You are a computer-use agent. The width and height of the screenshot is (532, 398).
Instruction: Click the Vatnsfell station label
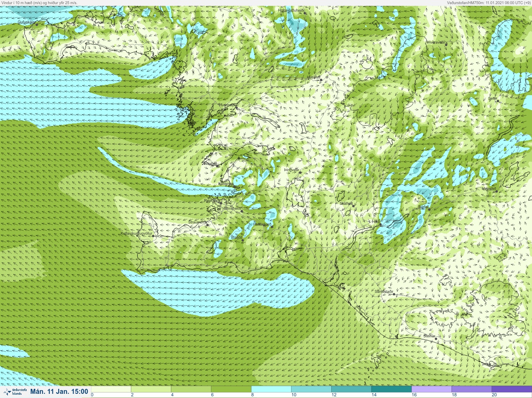pyautogui.click(x=489, y=189)
